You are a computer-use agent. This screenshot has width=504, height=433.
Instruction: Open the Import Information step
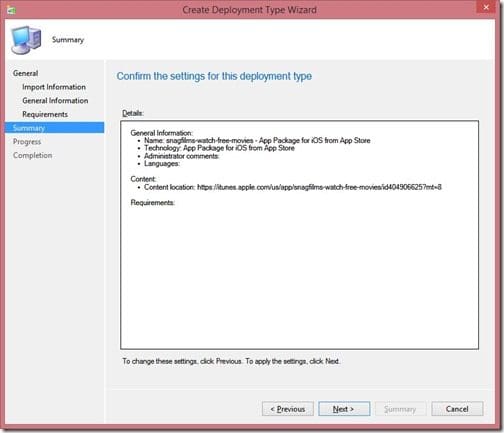[x=54, y=87]
